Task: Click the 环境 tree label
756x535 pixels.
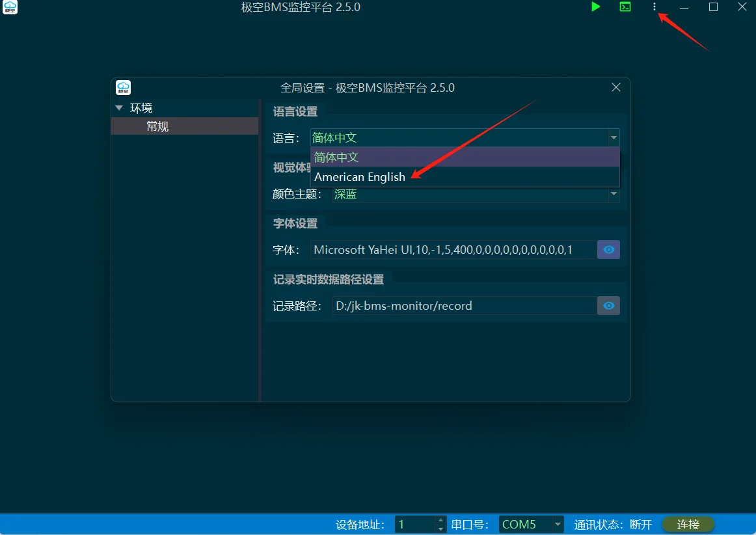Action: coord(141,107)
